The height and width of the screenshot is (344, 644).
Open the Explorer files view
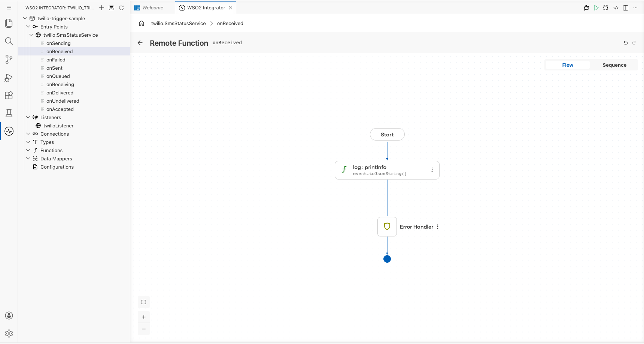[9, 23]
